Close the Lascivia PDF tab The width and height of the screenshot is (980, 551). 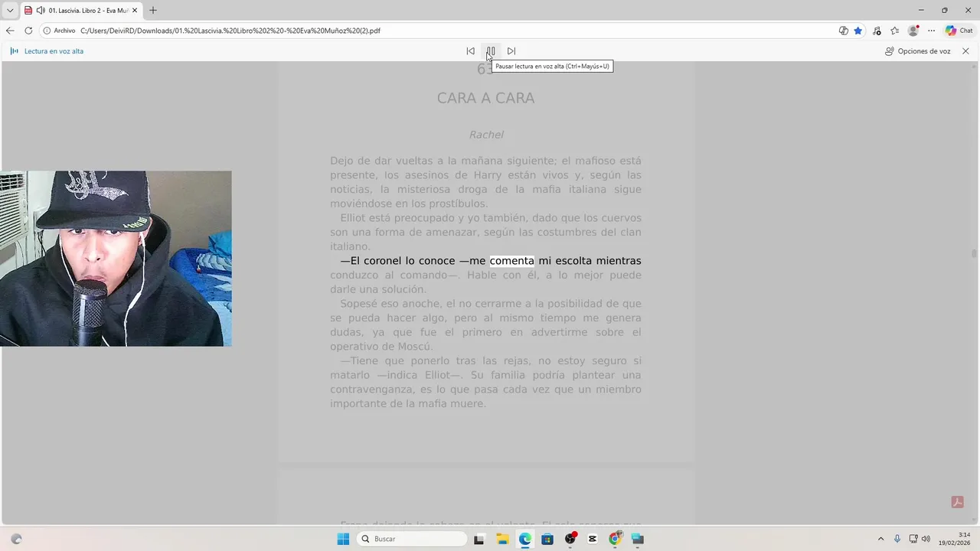point(135,11)
